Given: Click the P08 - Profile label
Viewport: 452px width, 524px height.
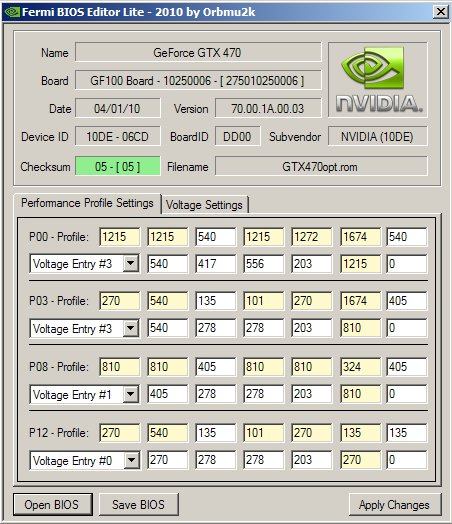Looking at the screenshot, I should [x=59, y=367].
